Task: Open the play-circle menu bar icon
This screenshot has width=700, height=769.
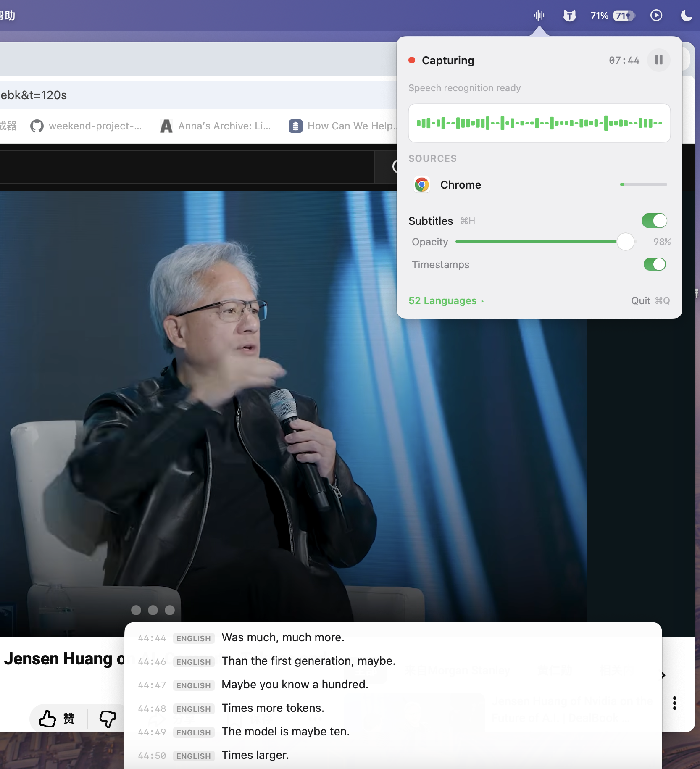Action: (656, 16)
